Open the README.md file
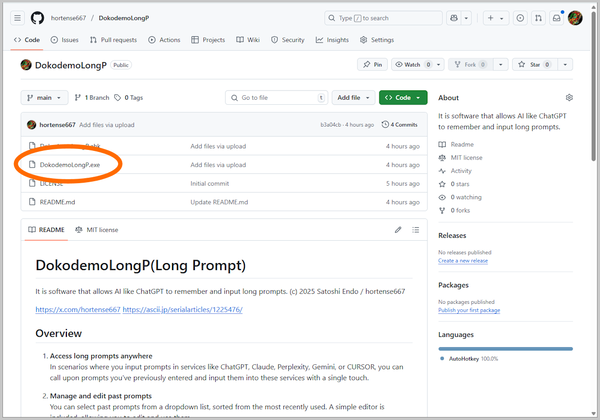Screen dimensions: 600x420 pos(57,202)
